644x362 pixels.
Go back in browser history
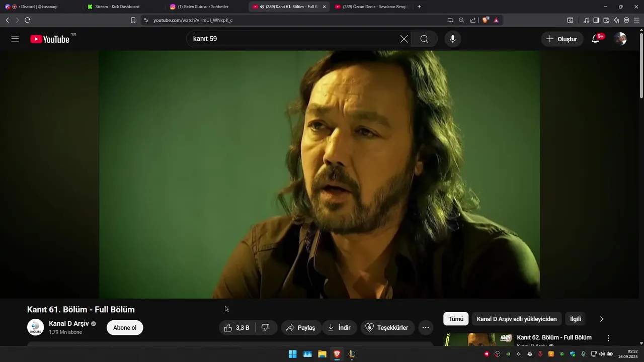[7, 20]
